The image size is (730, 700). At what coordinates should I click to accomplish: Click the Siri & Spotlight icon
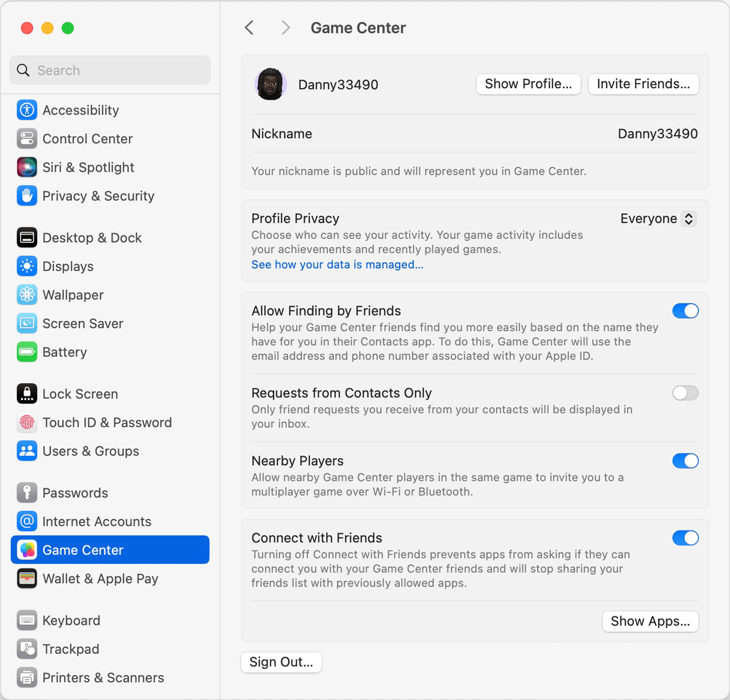pos(27,167)
